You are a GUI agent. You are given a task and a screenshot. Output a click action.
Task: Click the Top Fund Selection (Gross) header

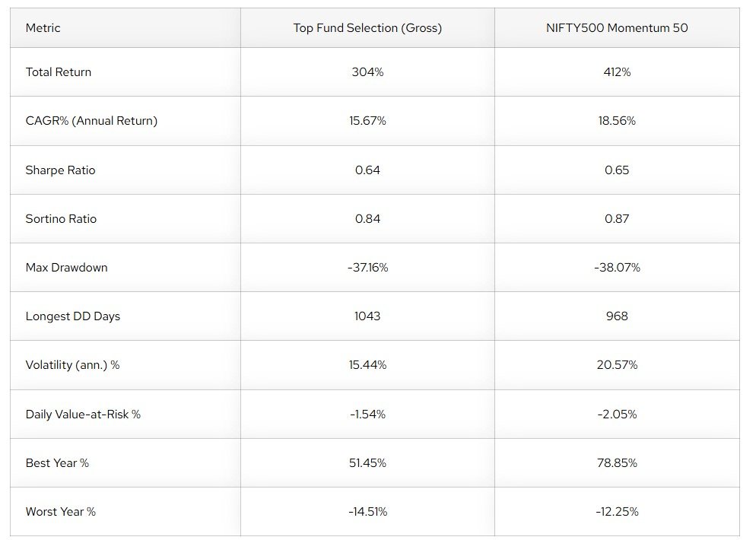coord(367,28)
